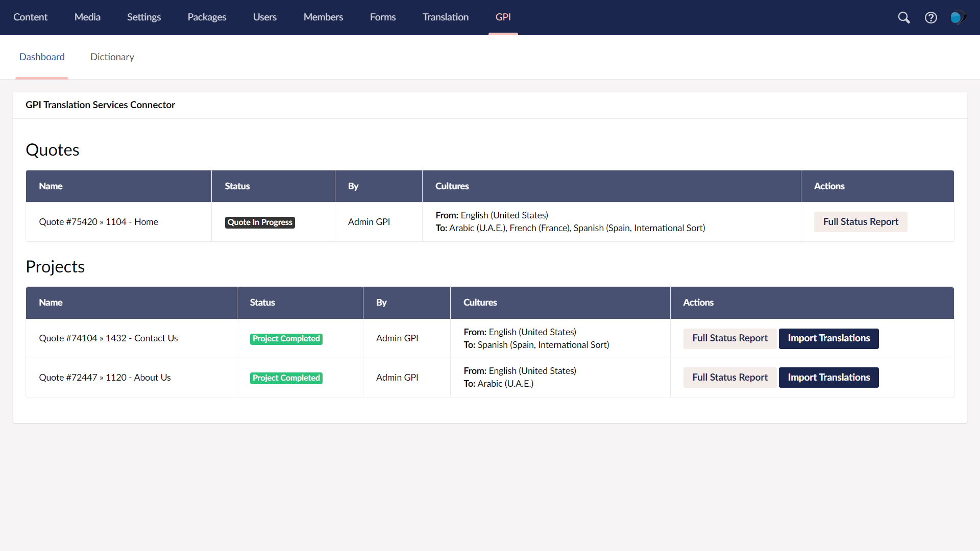This screenshot has width=980, height=551.
Task: Open Full Status Report for About Us project
Action: [730, 378]
